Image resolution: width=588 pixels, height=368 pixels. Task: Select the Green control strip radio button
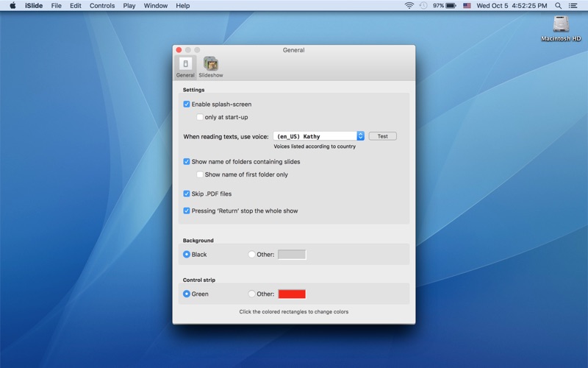tap(187, 294)
